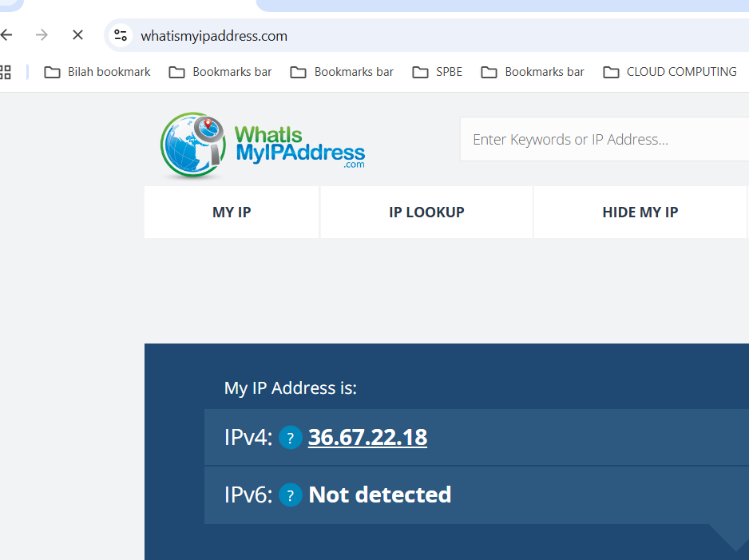Open Bookmarks bar folder just left of SPBE
Image resolution: width=749 pixels, height=560 pixels.
[x=342, y=72]
